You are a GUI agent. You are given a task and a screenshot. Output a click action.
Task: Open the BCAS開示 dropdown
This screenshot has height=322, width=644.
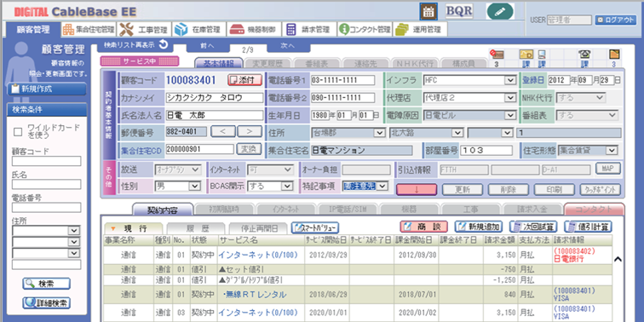tap(288, 187)
